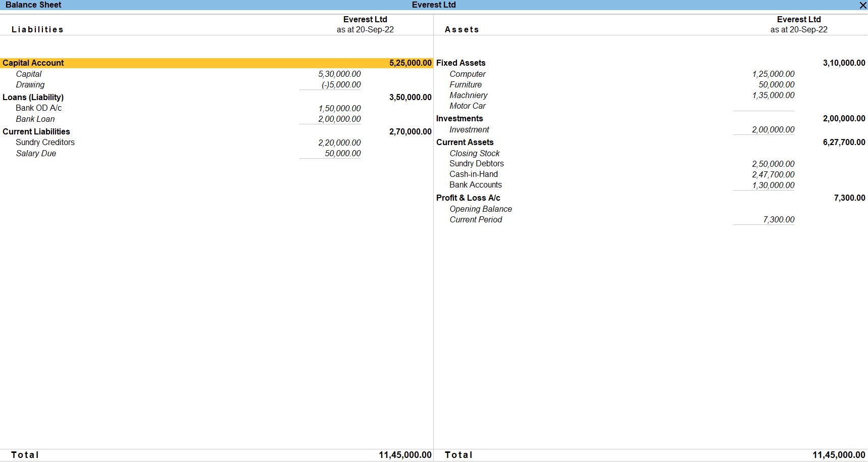Click Capital Account total 5,25,000.00
Image resolution: width=868 pixels, height=462 pixels.
[411, 63]
